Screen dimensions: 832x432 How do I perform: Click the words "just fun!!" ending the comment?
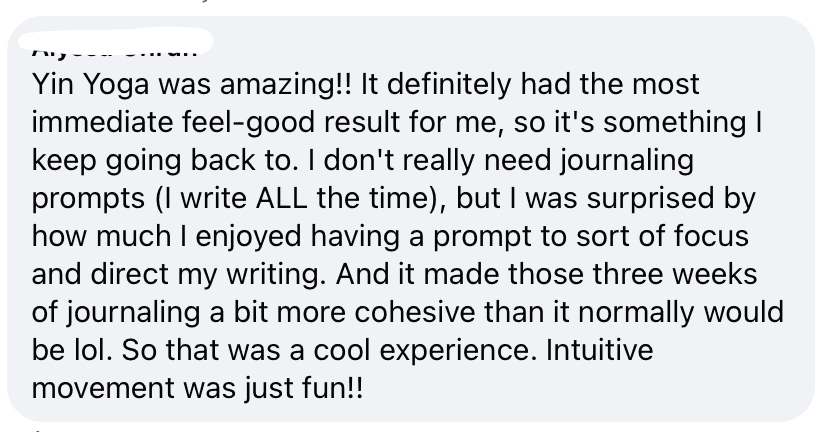308,388
